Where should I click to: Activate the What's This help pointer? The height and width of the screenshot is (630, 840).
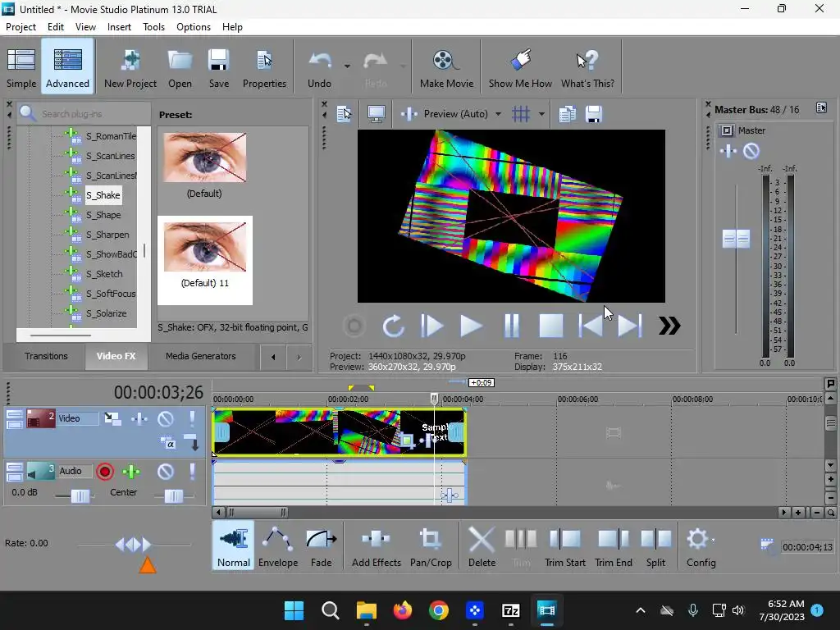tap(587, 67)
